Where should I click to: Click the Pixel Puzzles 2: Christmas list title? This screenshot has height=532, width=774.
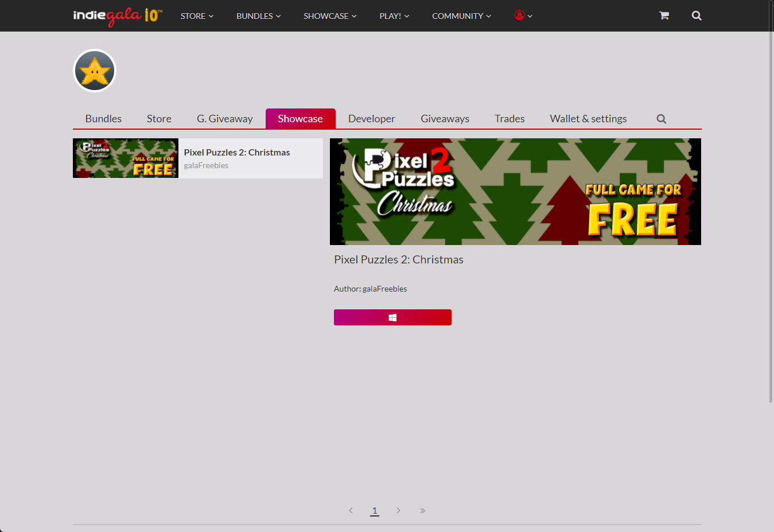(x=237, y=153)
